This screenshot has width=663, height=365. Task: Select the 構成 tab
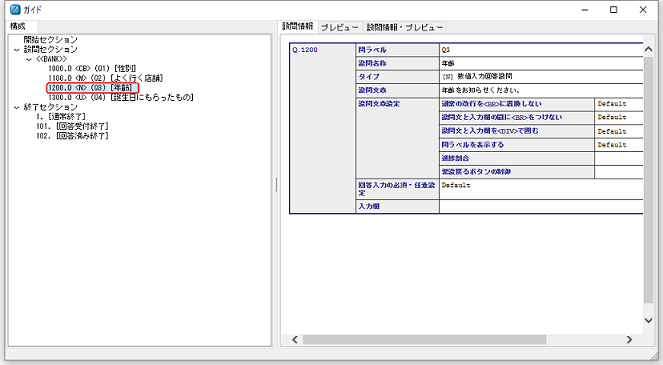(18, 26)
